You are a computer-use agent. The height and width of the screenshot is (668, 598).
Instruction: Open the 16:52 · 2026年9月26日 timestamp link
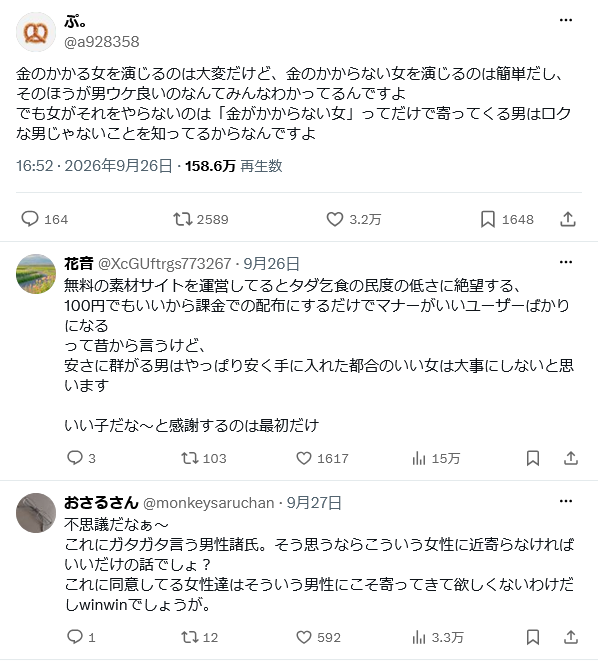pos(94,166)
